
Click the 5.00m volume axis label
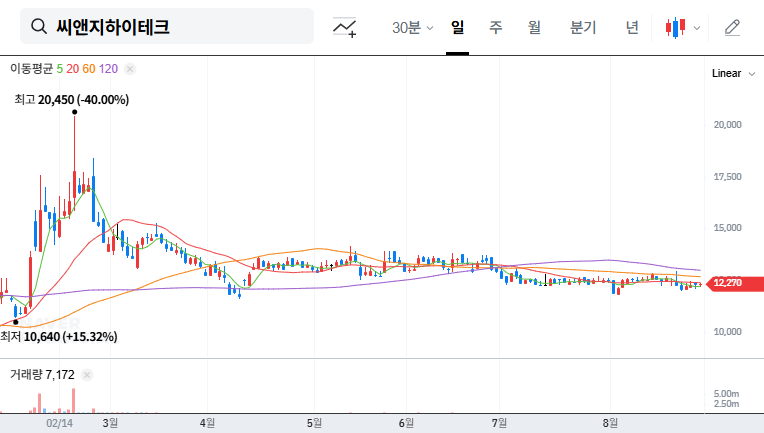pyautogui.click(x=726, y=394)
